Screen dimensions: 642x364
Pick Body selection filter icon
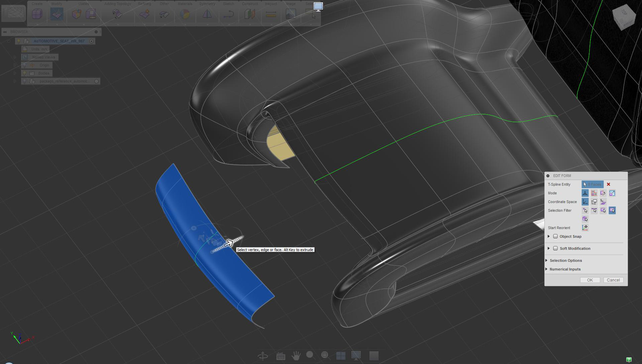tap(585, 219)
